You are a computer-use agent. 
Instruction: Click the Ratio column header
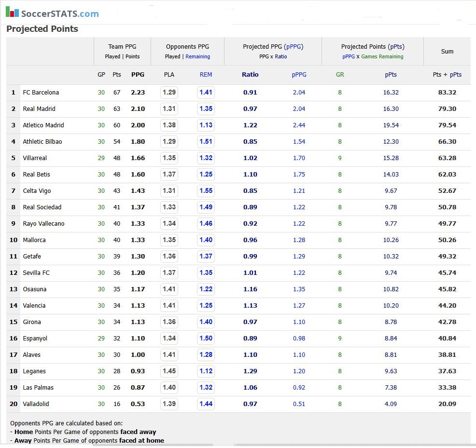point(250,75)
